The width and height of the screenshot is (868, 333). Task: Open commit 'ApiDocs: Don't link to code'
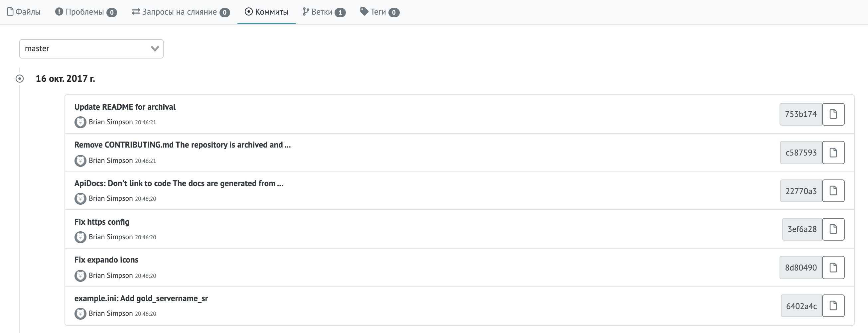click(179, 183)
